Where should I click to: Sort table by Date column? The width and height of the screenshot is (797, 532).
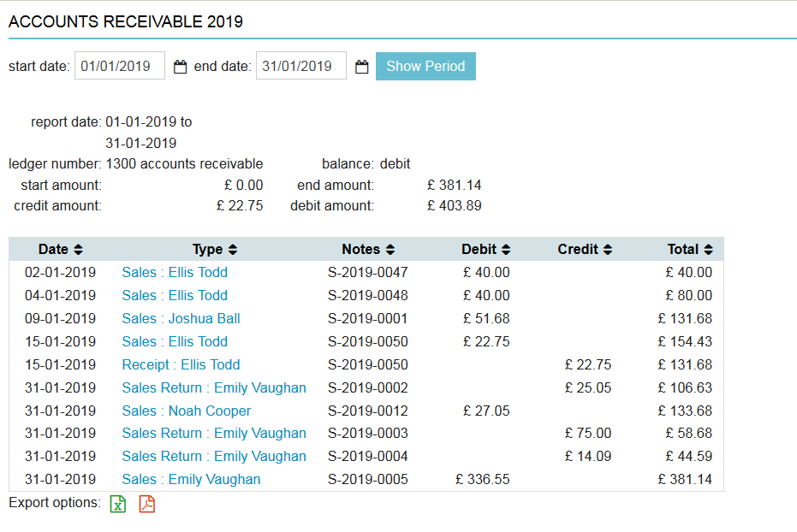(x=60, y=250)
